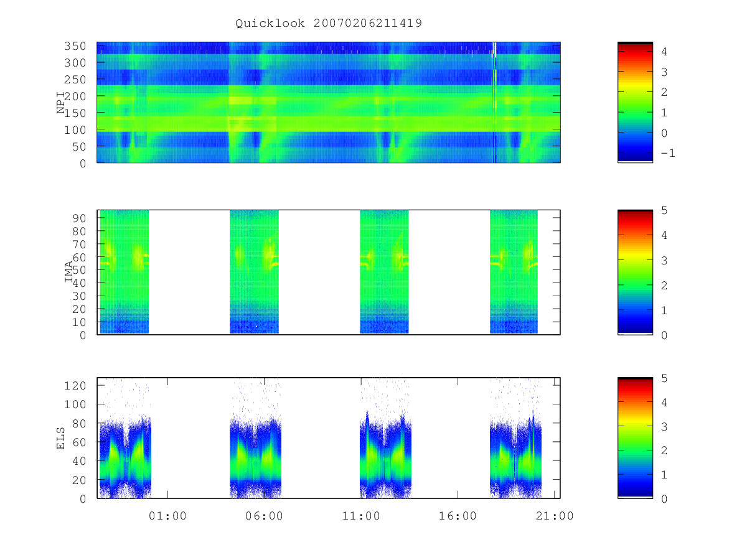The height and width of the screenshot is (560, 747).
Task: Click the 06:00 time tick label
Action: (264, 515)
